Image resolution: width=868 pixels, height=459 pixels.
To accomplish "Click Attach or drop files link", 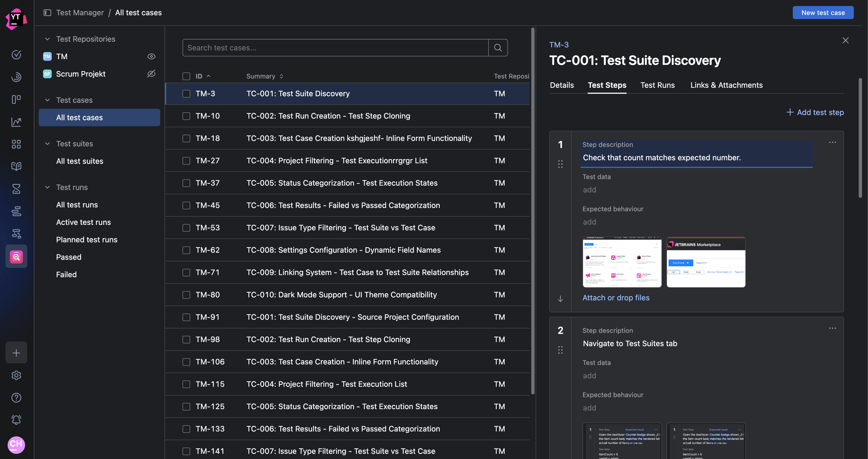I will coord(616,298).
